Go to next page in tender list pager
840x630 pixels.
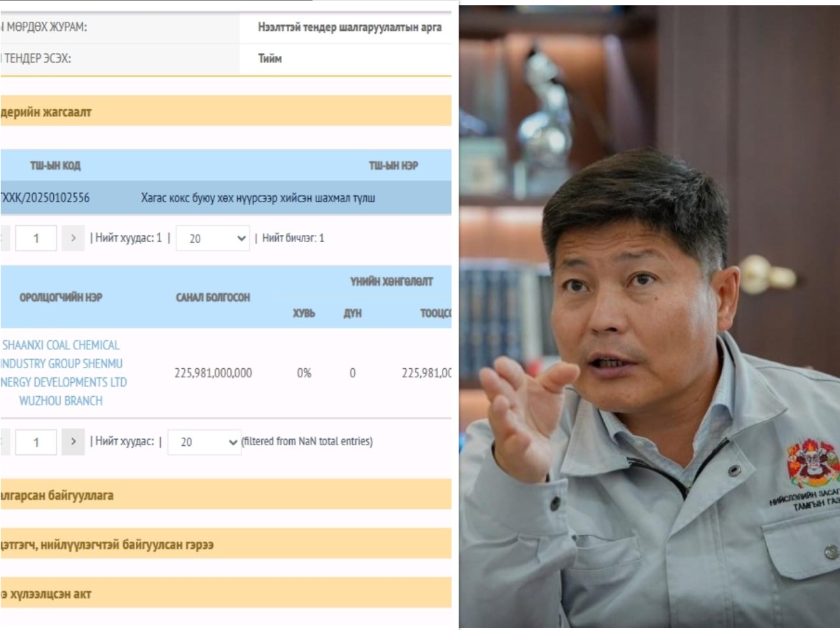[73, 238]
